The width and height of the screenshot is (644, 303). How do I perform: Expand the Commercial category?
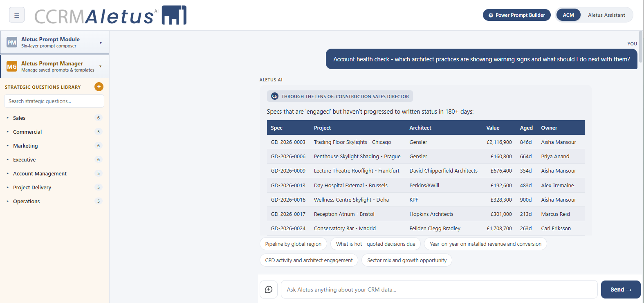54,132
